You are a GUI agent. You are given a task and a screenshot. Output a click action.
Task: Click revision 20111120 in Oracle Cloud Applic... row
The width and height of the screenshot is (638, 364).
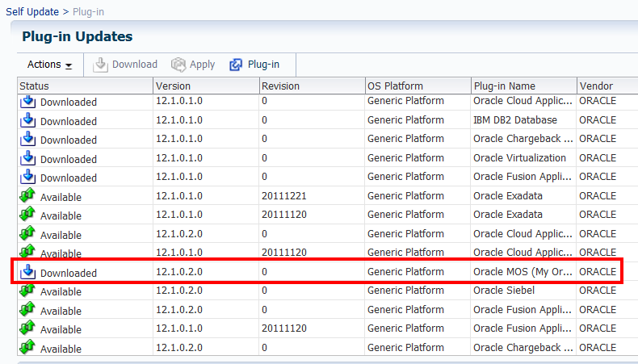(x=283, y=253)
